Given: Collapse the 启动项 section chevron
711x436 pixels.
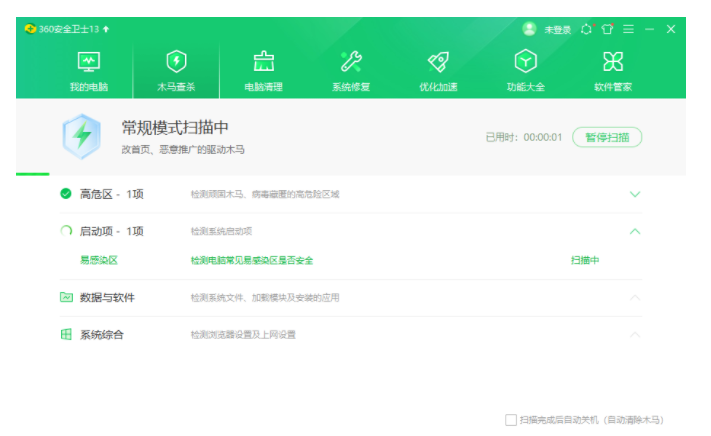Looking at the screenshot, I should (635, 232).
